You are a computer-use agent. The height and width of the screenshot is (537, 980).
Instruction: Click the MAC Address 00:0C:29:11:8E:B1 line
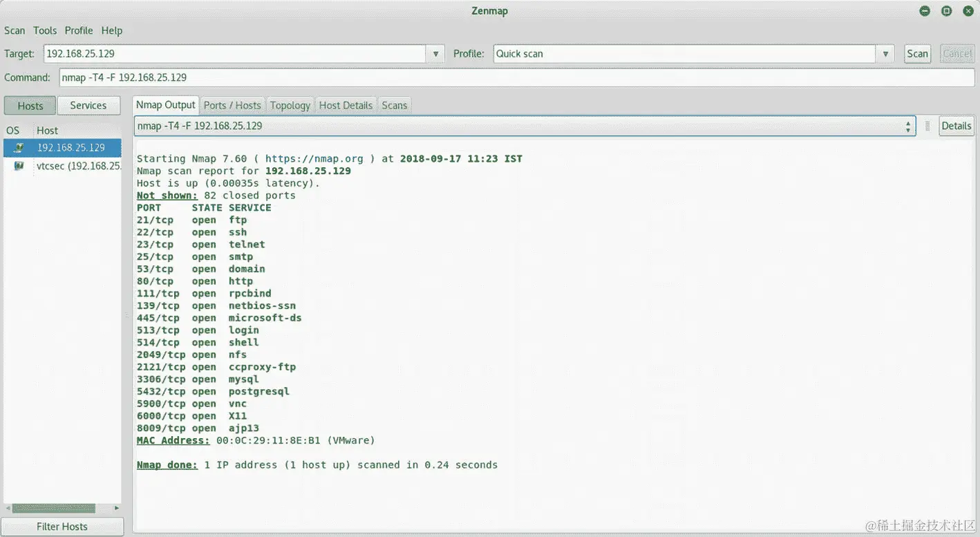tap(256, 441)
